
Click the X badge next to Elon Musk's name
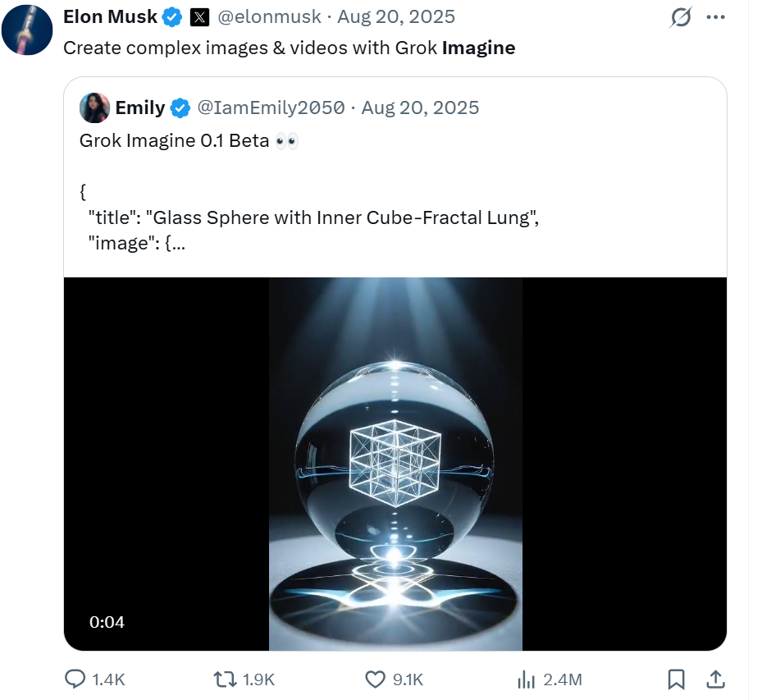(x=198, y=16)
